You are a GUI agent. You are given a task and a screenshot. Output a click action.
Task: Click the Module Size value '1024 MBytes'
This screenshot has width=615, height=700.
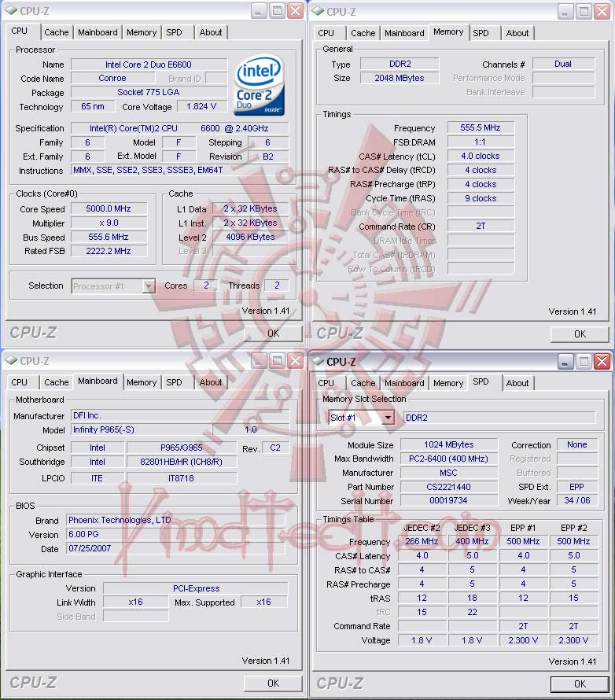[x=448, y=444]
